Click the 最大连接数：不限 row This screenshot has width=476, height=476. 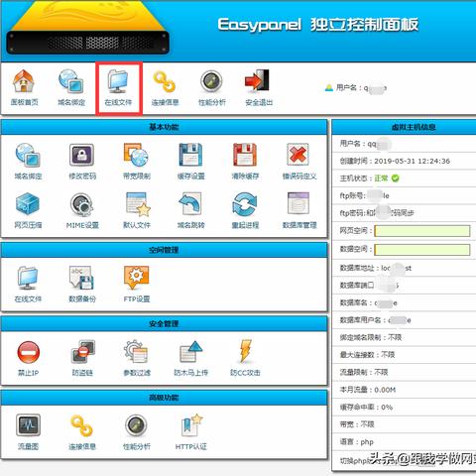tap(404, 355)
